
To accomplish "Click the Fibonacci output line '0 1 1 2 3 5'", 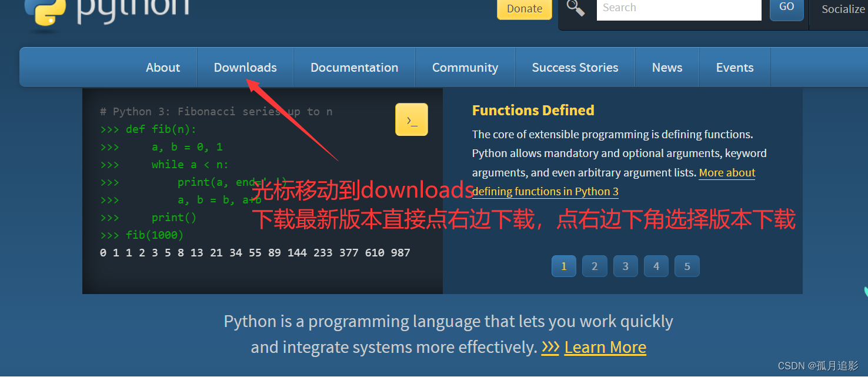I will click(255, 253).
